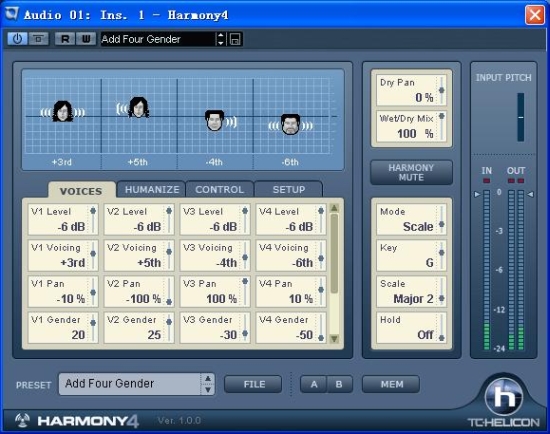Adjust the V2 Level slider
Image resolution: width=550 pixels, height=434 pixels.
tap(169, 219)
